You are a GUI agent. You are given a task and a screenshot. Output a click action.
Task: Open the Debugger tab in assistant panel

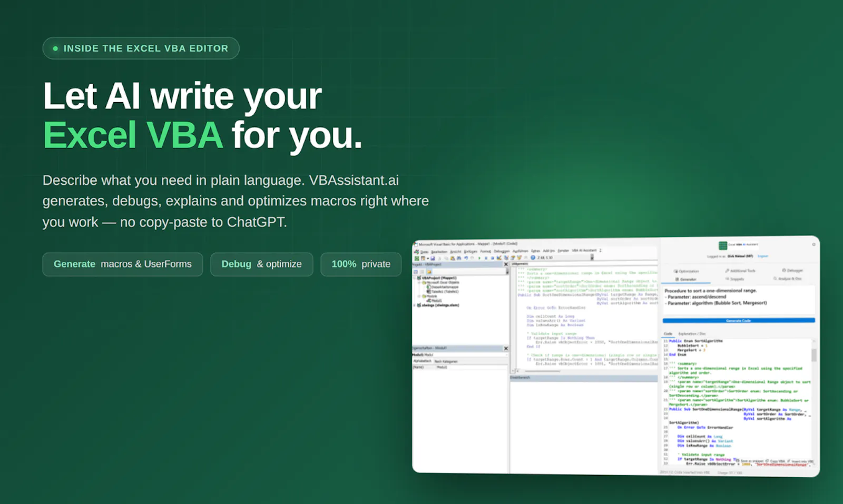(792, 270)
